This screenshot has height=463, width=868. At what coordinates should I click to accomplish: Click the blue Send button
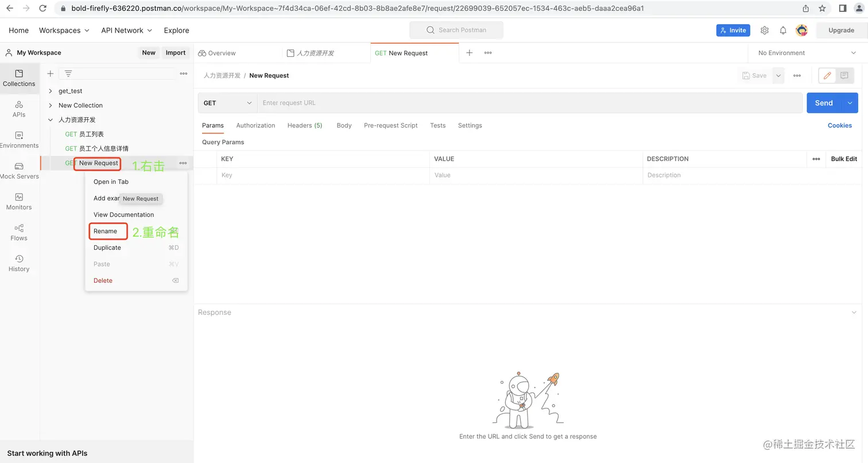pos(824,103)
